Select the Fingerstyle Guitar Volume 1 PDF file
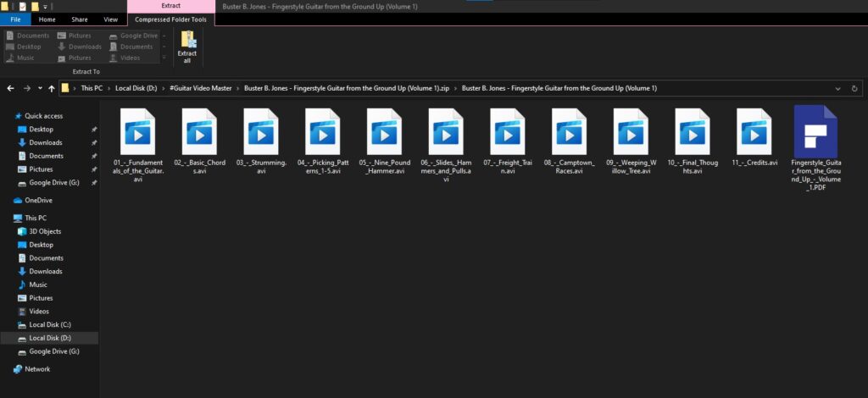Viewport: 868px width, 398px height. point(814,135)
